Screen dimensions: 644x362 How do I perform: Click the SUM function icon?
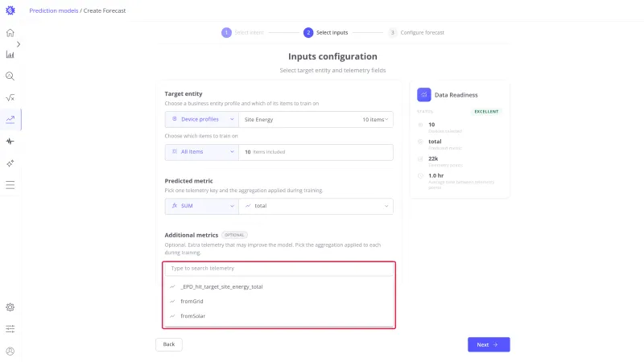[175, 206]
